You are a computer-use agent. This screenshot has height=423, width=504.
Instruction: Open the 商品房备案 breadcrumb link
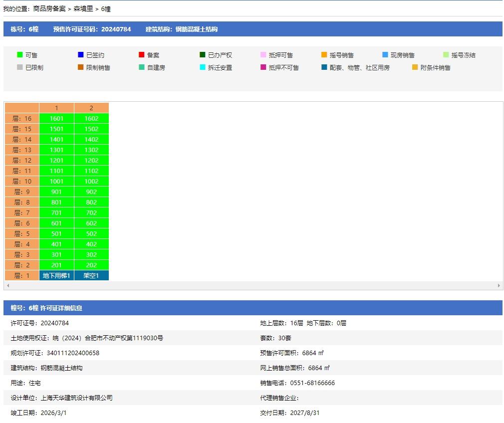(x=49, y=8)
